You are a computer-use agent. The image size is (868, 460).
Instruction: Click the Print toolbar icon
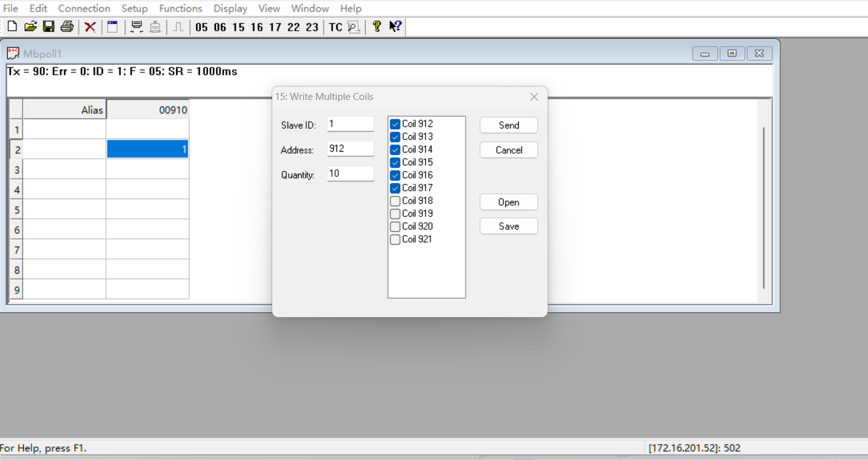[x=67, y=26]
